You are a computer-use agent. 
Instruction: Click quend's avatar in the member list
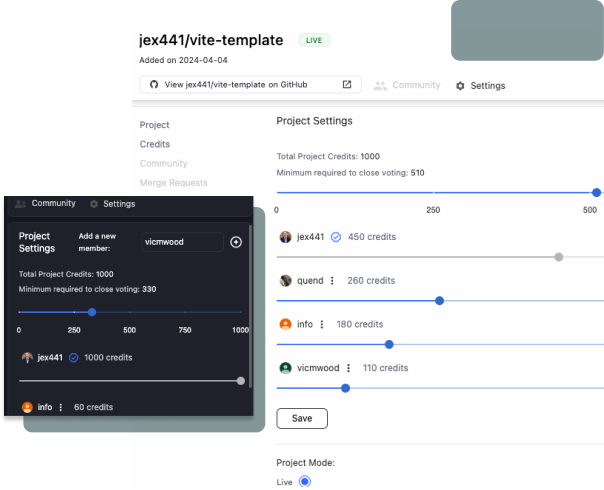285,281
